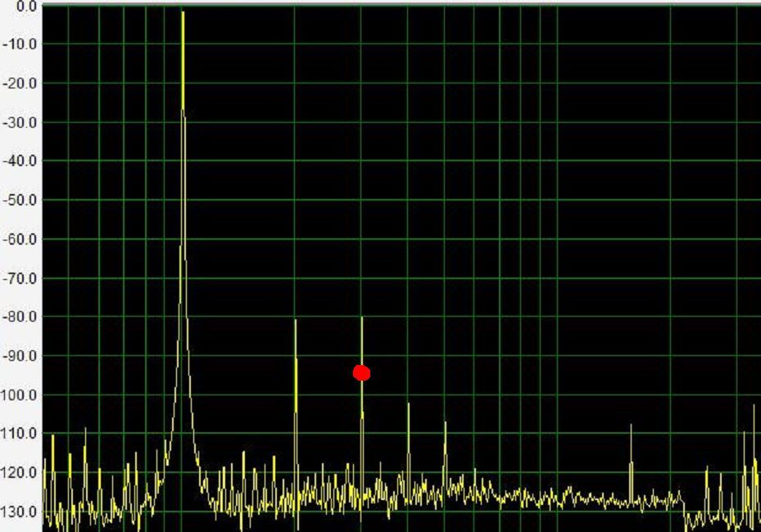This screenshot has width=761, height=532.
Task: Click the -90.0 axis label
Action: click(20, 356)
